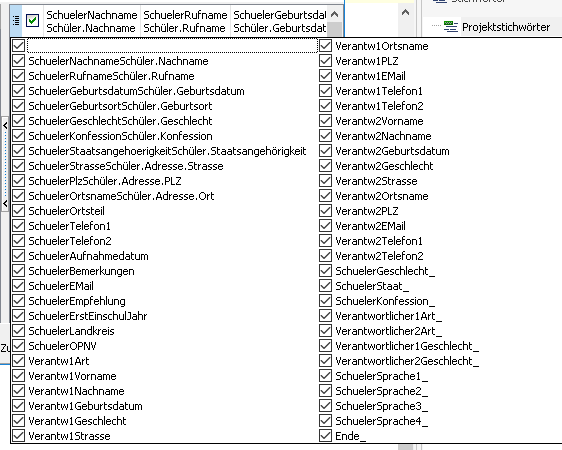Uncheck the SchuelerSprache1_ checkbox
The image size is (562, 450).
325,376
